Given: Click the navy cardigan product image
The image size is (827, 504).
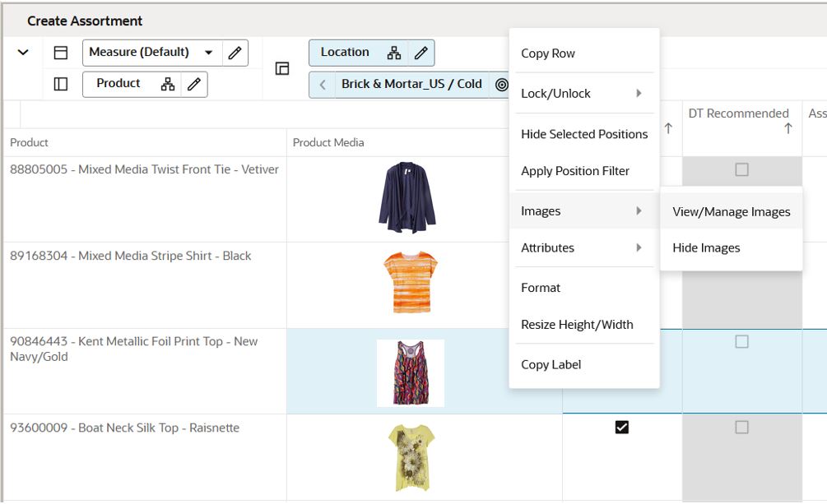Looking at the screenshot, I should (407, 197).
